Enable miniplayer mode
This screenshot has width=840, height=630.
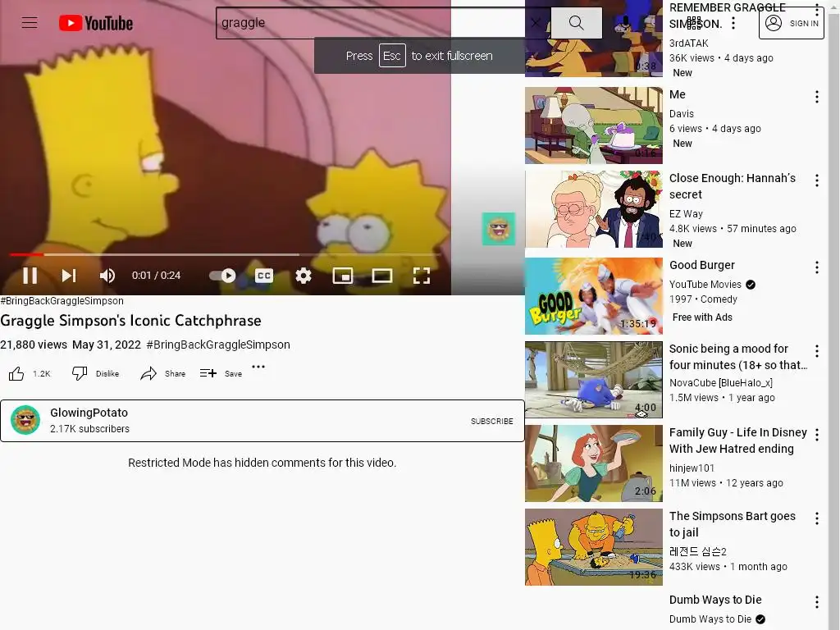coord(343,276)
